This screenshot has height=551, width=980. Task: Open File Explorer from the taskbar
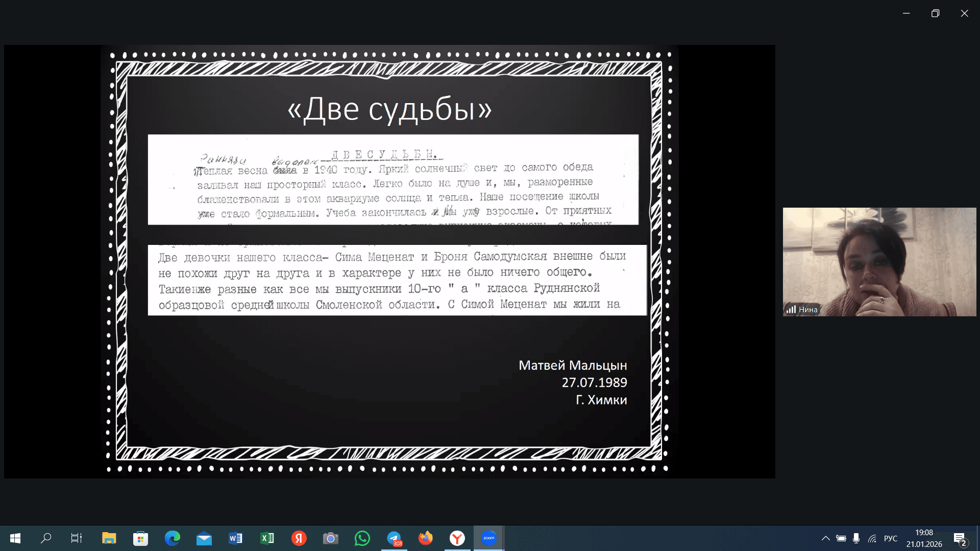[x=109, y=538]
